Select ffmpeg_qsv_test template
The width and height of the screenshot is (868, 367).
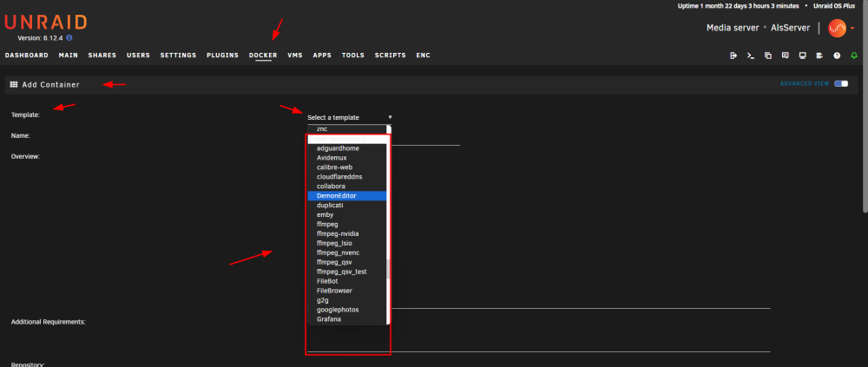347,272
